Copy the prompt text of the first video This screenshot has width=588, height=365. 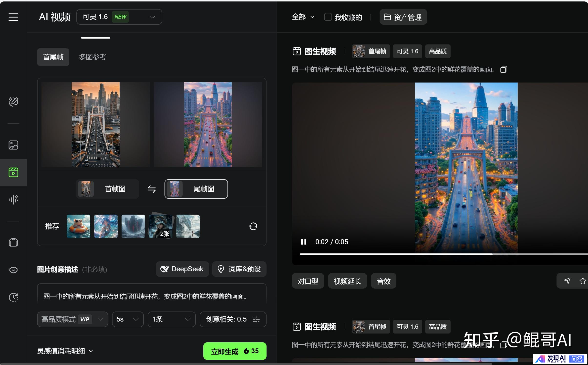tap(504, 70)
